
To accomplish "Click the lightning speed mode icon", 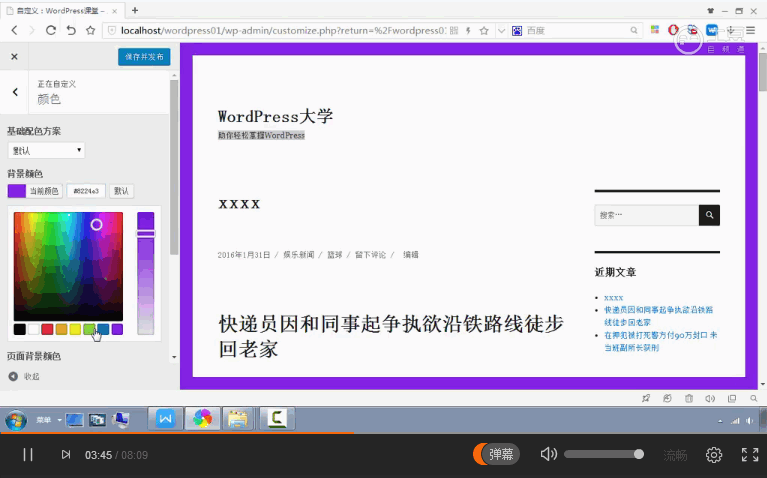I will point(469,30).
